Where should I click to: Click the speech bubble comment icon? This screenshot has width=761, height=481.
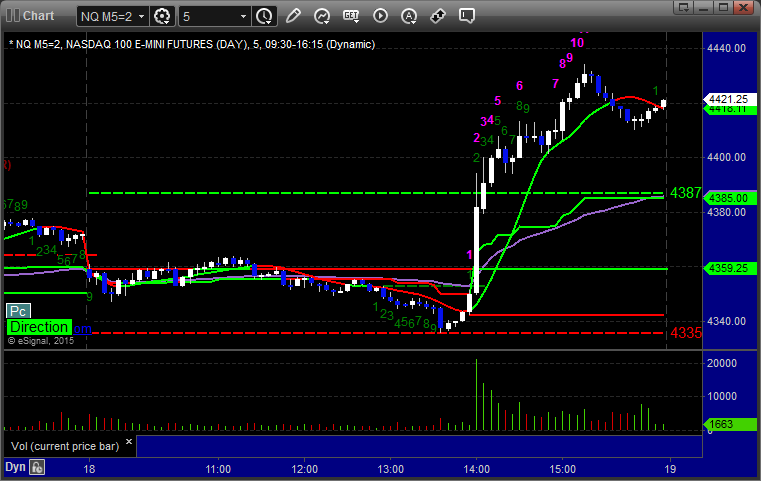467,16
